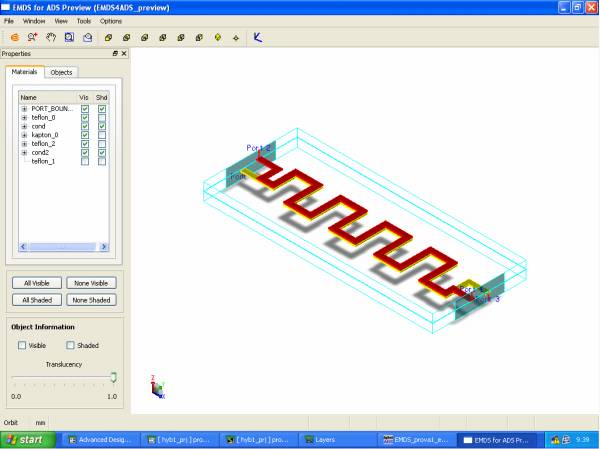Click the None Visible button

[91, 283]
